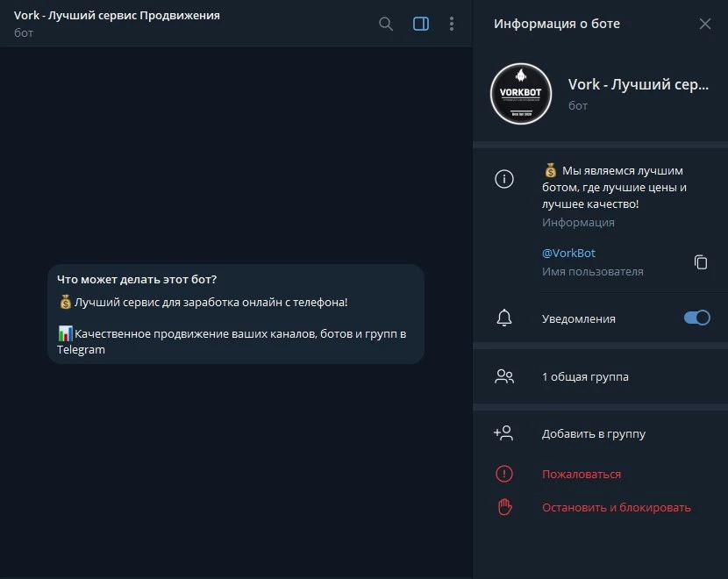Screen dimensions: 728x579
Task: Open search in this chat
Action: [386, 24]
